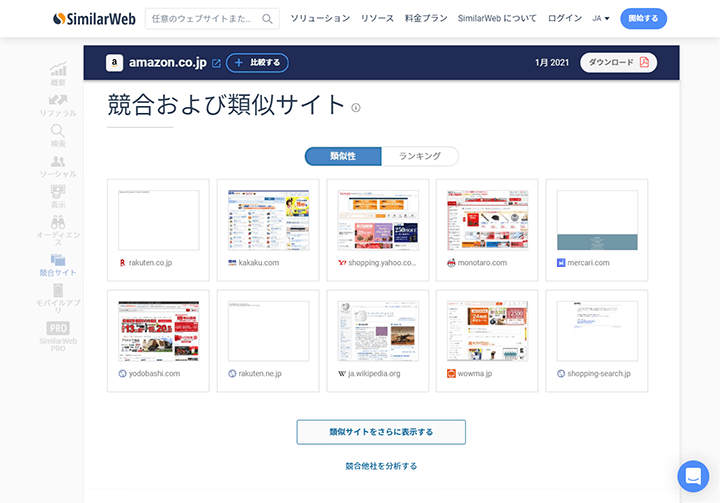Open amazon.co.jp external link icon
Screen dimensions: 720x503
click(x=216, y=63)
